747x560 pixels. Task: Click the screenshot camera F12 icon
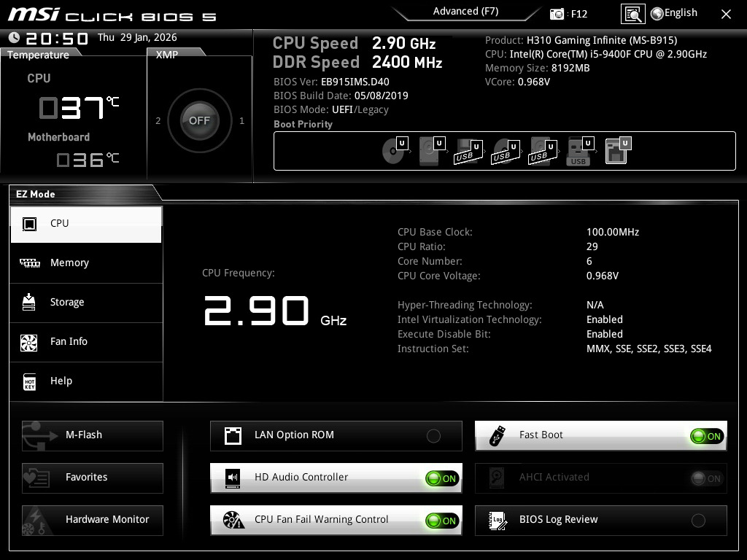[x=557, y=14]
